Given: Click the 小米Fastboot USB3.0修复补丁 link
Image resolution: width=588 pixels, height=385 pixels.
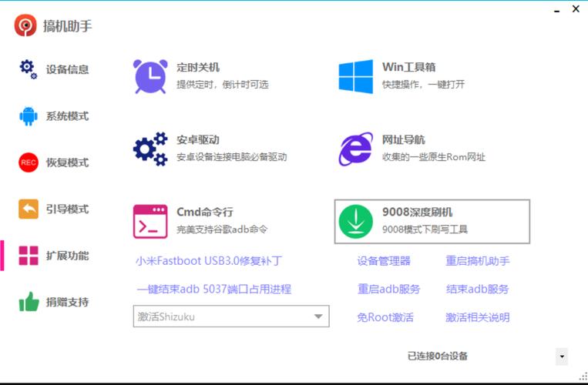Looking at the screenshot, I should 209,261.
